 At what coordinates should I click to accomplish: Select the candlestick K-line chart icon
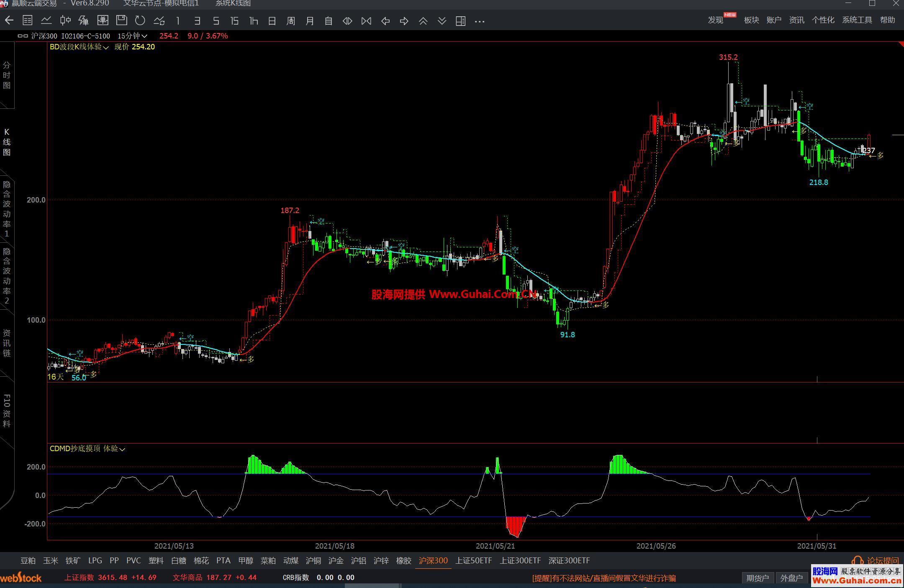click(65, 21)
